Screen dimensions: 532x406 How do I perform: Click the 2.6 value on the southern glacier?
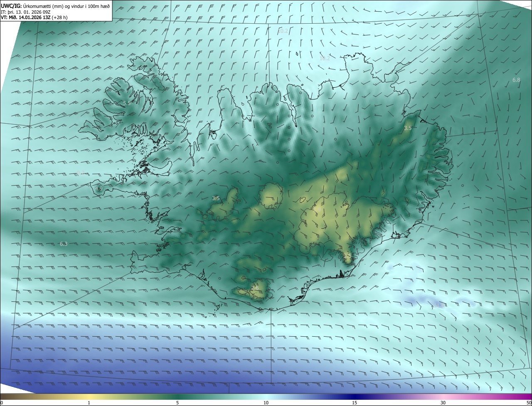pos(255,288)
